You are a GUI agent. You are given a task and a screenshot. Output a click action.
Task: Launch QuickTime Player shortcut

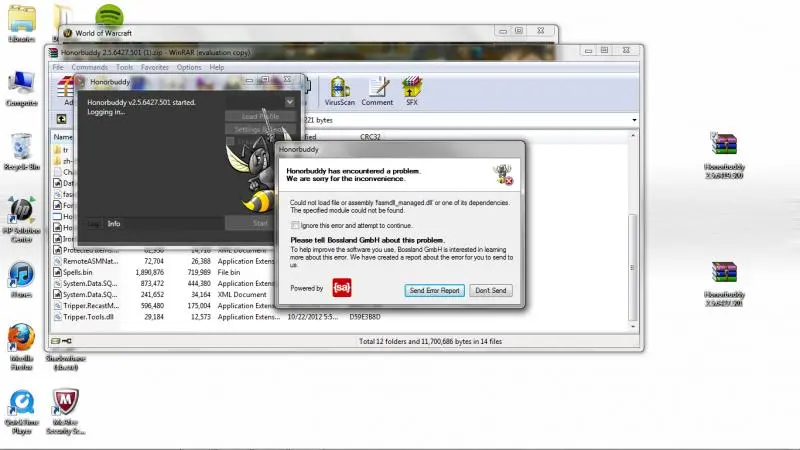coord(21,412)
